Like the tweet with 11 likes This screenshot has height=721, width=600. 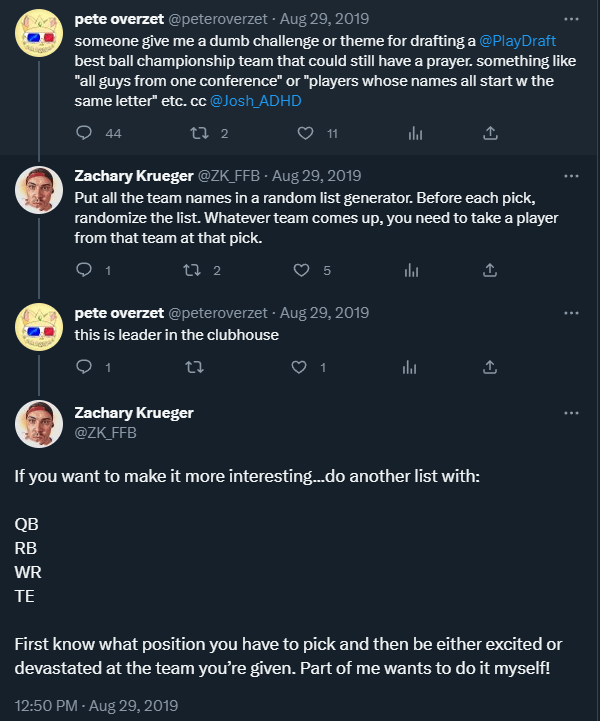[305, 133]
